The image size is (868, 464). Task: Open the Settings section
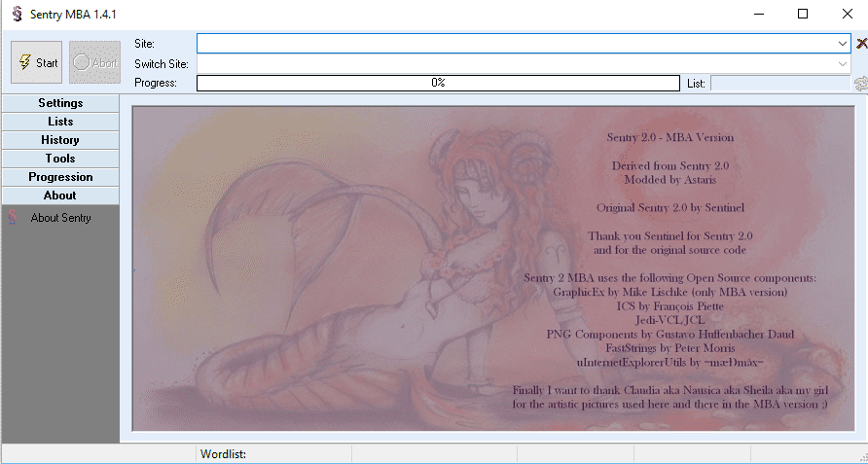[x=60, y=103]
